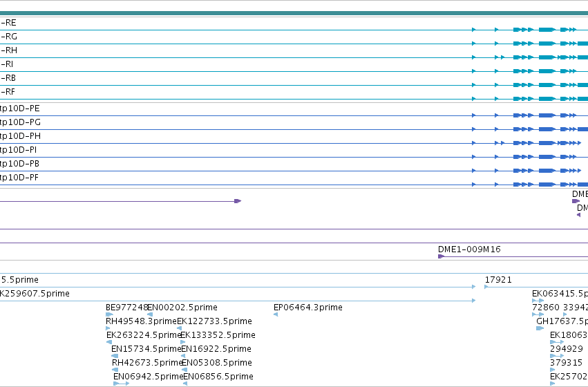Click the tp10D-PI protein label
588x387 pixels.
pyautogui.click(x=19, y=151)
